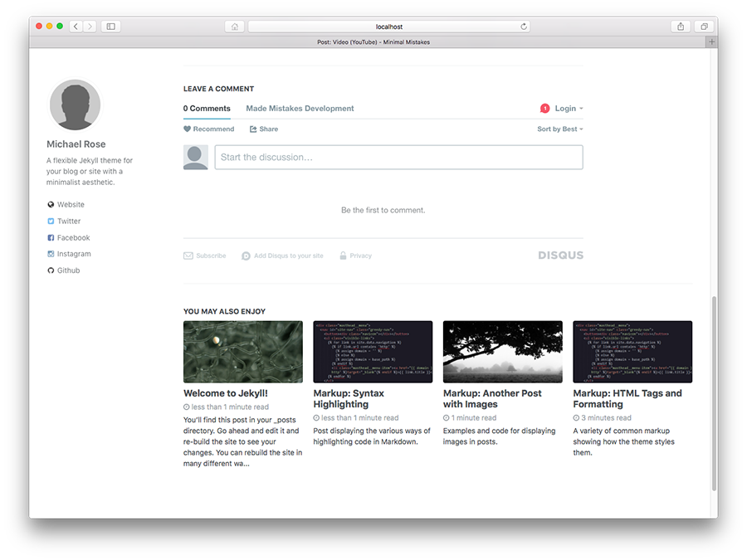The height and width of the screenshot is (560, 747).
Task: Click the Safari share icon
Action: (681, 26)
